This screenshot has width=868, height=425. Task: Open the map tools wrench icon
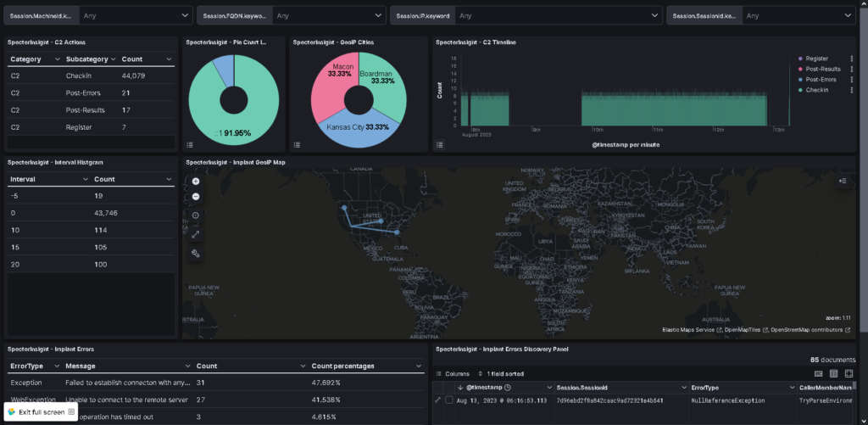pos(196,254)
